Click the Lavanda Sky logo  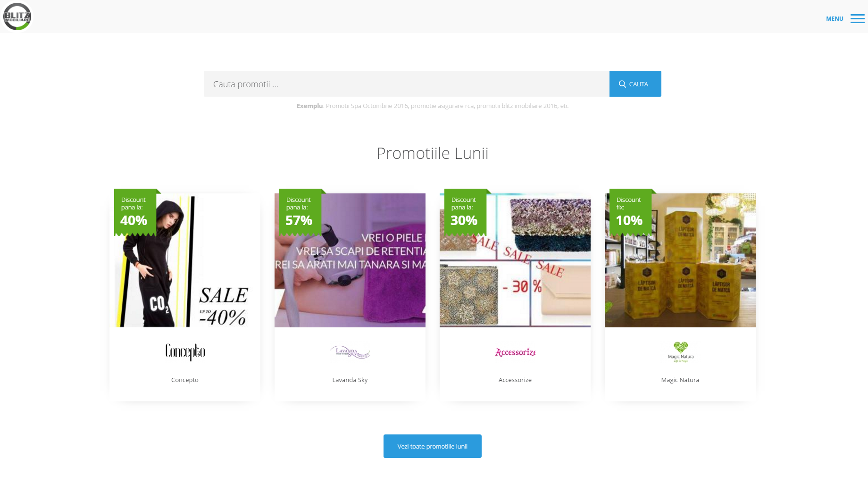pos(350,352)
